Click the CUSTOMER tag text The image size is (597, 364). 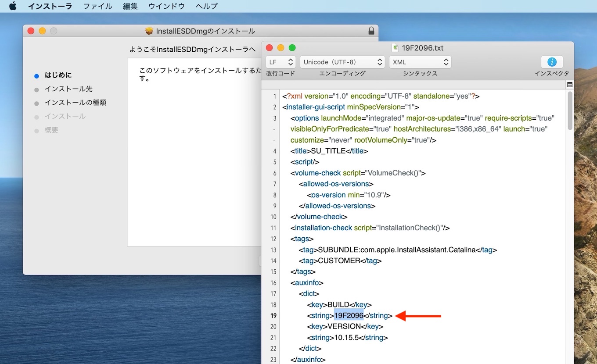[x=339, y=261]
